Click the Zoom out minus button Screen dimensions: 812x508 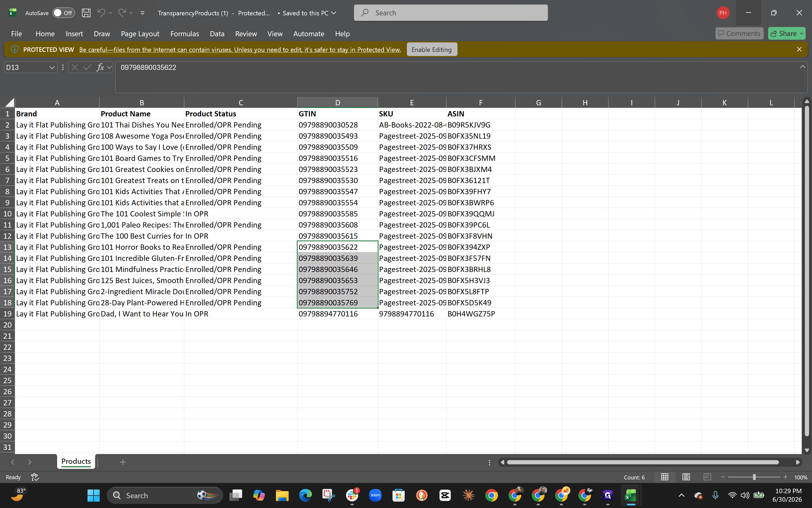click(723, 477)
